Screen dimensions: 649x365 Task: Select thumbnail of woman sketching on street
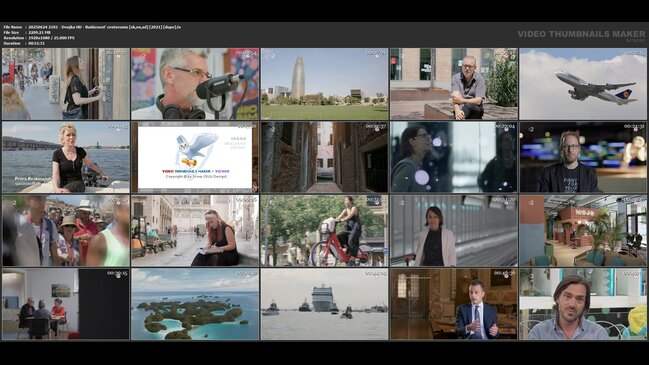[x=195, y=231]
